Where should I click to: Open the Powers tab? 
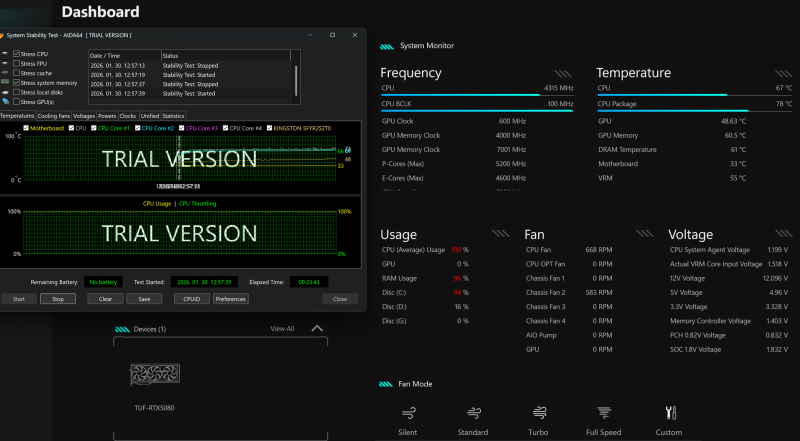(x=107, y=116)
